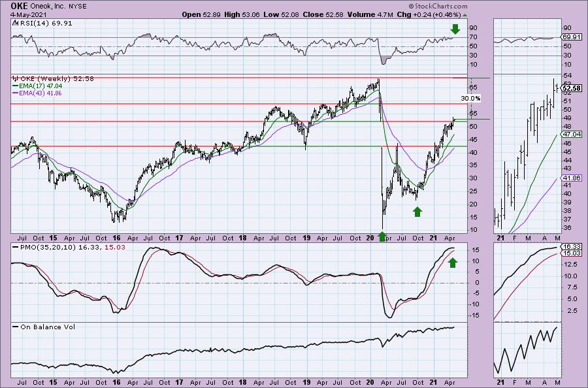Click the green EMA(17) legend line swatch
This screenshot has height=388, width=588.
pos(16,86)
